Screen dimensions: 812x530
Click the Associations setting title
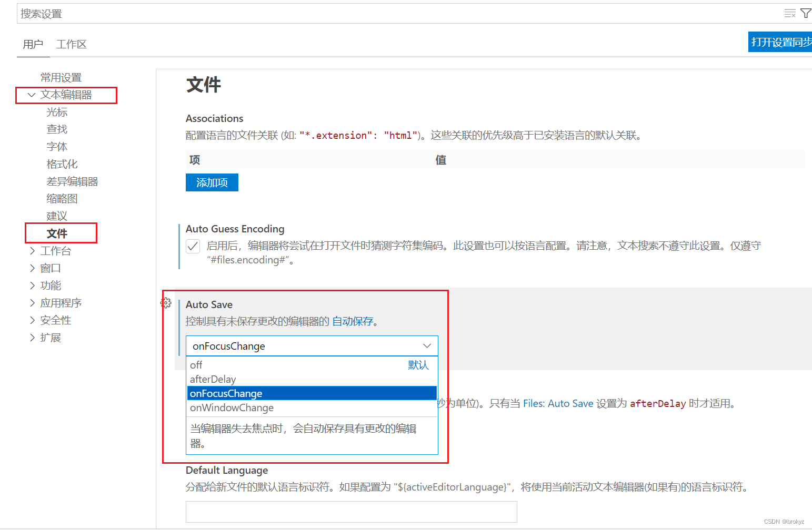[x=215, y=118]
